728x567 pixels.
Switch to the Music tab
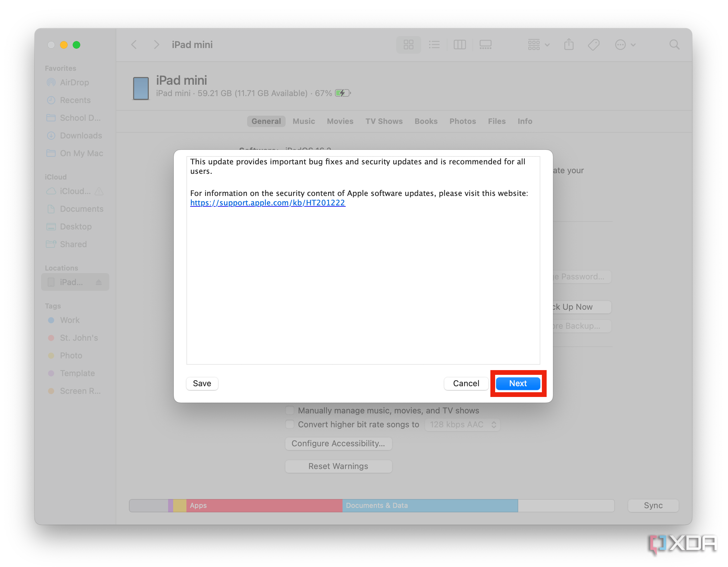[x=304, y=121]
